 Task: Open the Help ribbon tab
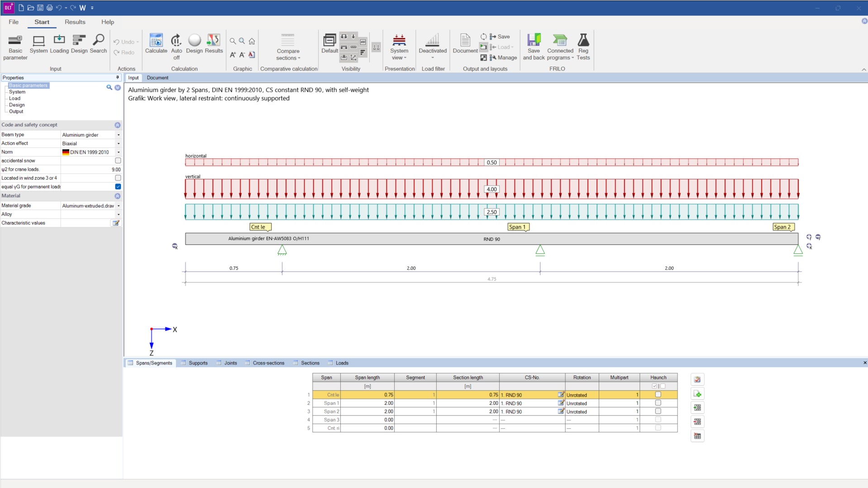[108, 22]
